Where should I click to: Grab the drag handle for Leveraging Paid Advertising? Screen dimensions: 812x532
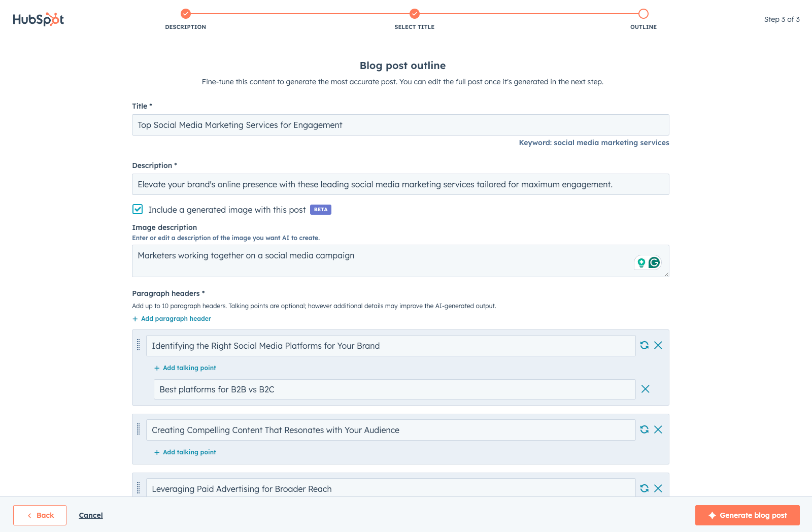(138, 488)
